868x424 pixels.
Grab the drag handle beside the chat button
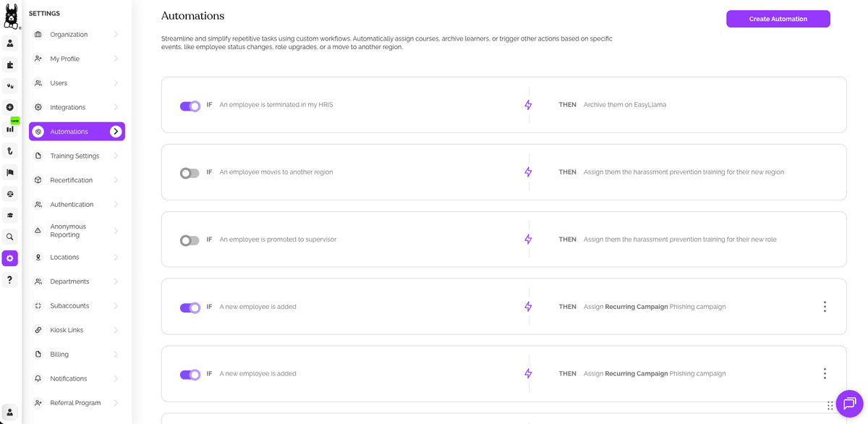coord(830,406)
